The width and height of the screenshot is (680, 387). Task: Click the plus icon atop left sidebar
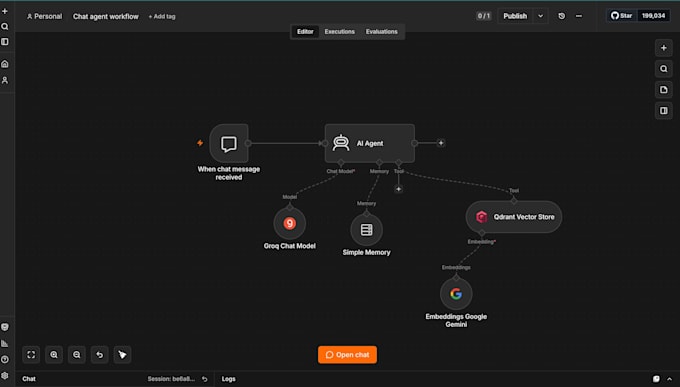click(x=5, y=11)
